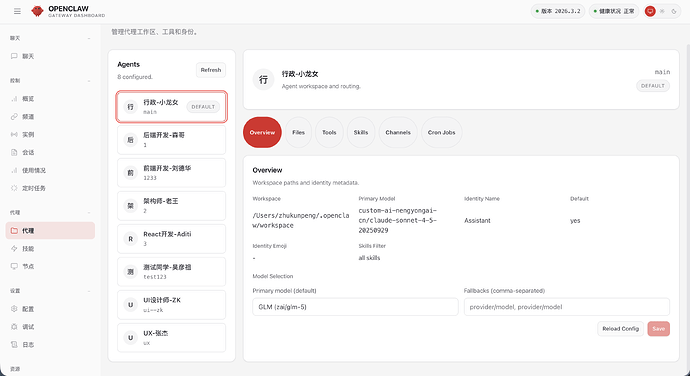The image size is (690, 376).
Task: Open 使用情况 usage chart icon
Action: 14,170
